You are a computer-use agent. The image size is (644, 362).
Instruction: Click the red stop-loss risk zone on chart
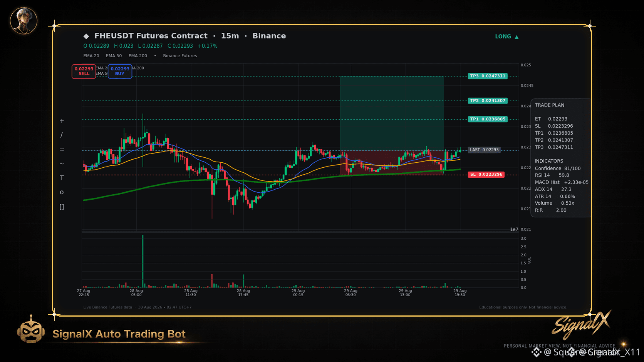(x=392, y=162)
